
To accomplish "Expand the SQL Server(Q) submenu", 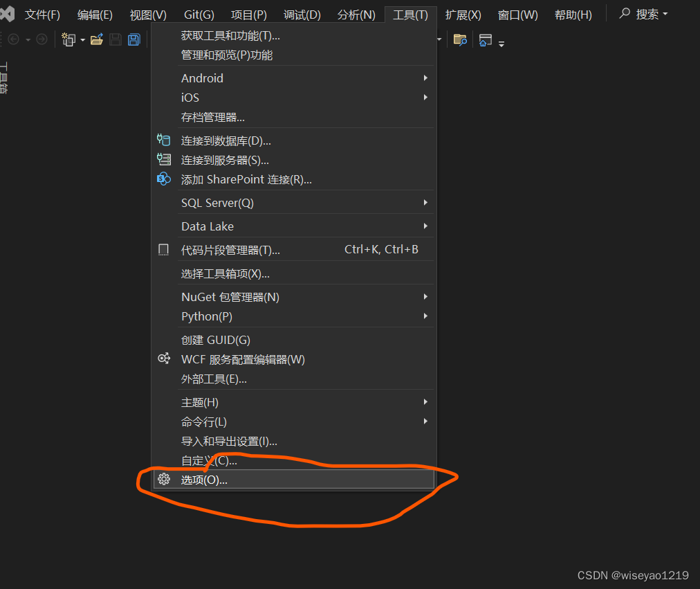I will 425,203.
